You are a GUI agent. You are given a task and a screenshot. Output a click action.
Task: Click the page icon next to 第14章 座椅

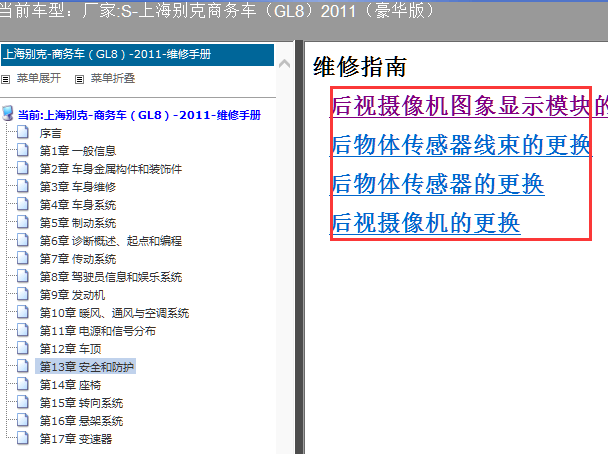(x=22, y=385)
